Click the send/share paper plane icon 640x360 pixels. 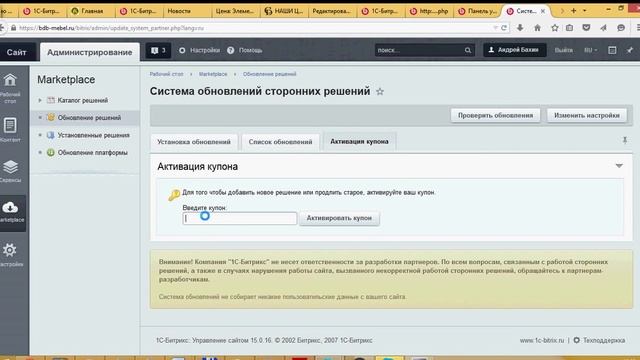603,28
